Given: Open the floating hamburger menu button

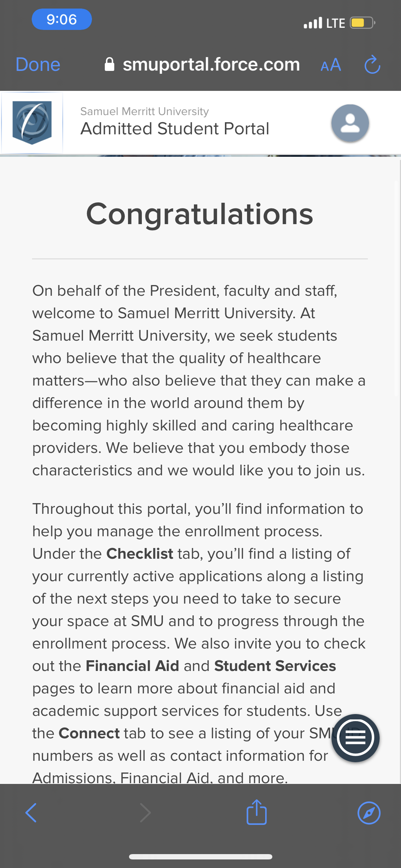Looking at the screenshot, I should coord(355,738).
